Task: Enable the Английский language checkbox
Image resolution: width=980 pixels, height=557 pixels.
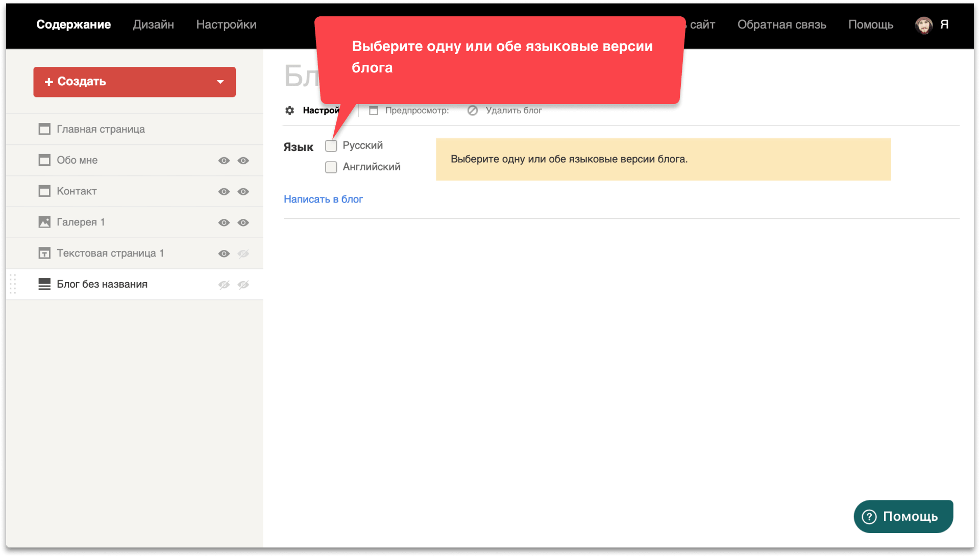Action: click(331, 167)
